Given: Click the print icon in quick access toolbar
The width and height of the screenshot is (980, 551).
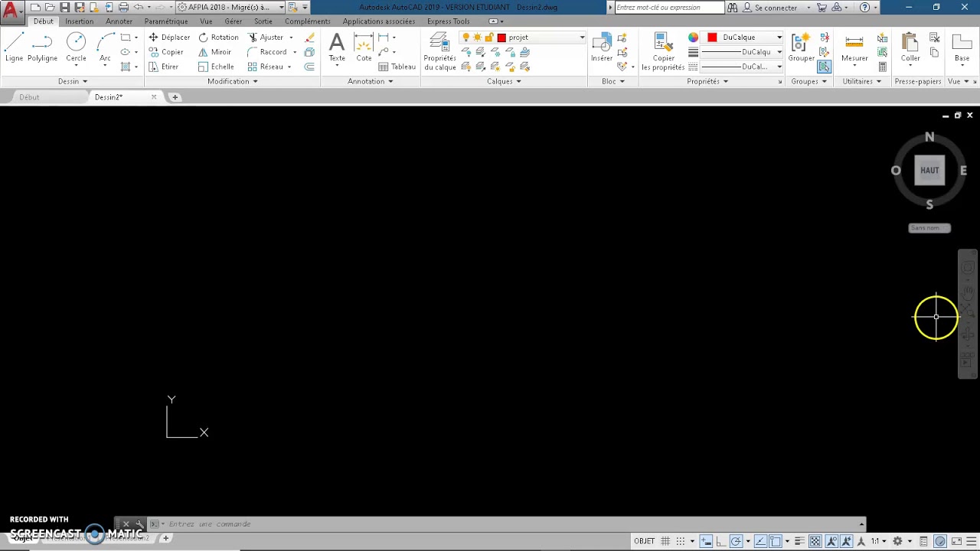Looking at the screenshot, I should click(122, 7).
